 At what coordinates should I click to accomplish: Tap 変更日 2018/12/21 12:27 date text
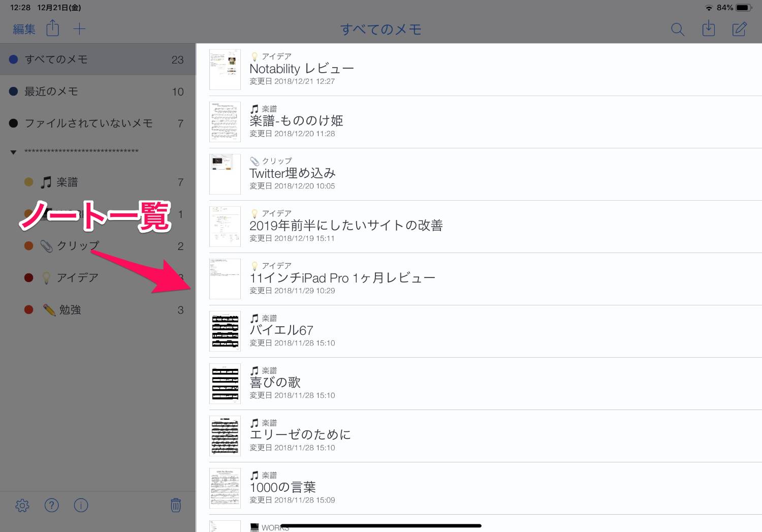(x=292, y=81)
